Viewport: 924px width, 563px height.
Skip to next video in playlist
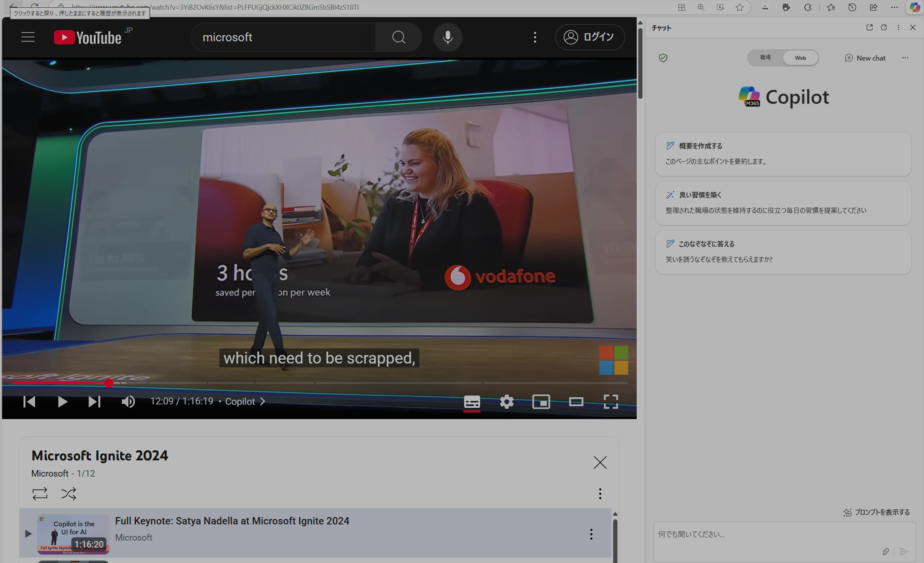coord(94,402)
